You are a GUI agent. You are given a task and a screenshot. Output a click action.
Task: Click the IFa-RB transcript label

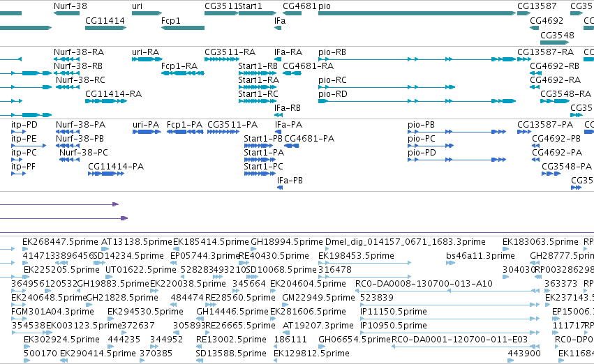[x=287, y=108]
